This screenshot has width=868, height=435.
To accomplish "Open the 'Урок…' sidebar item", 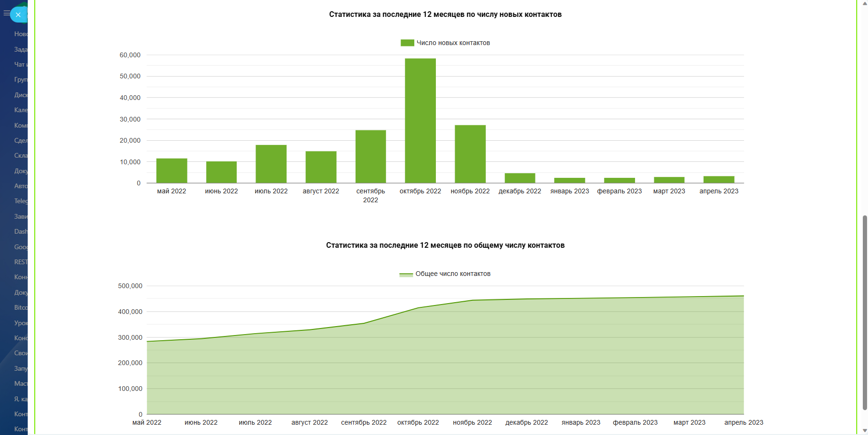I will pos(21,323).
